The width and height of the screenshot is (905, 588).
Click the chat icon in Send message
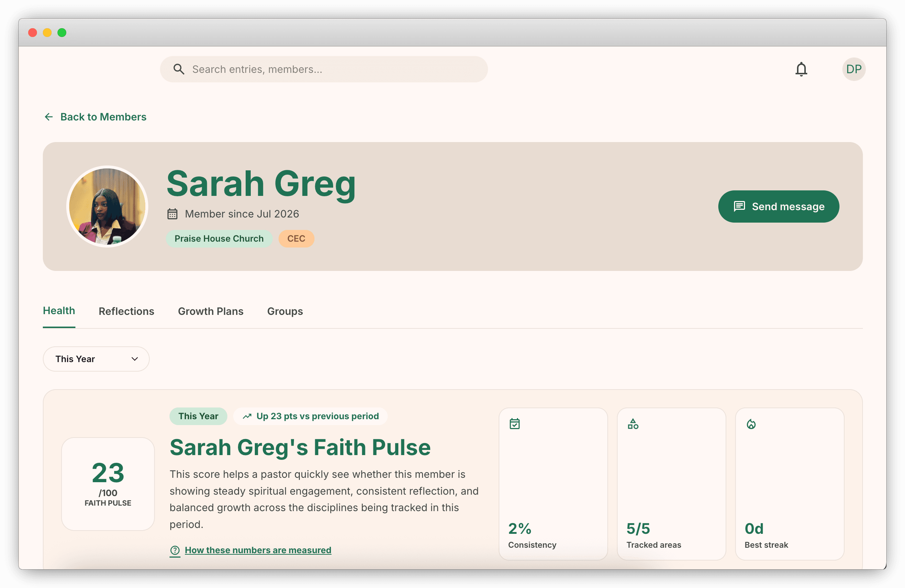pyautogui.click(x=739, y=206)
